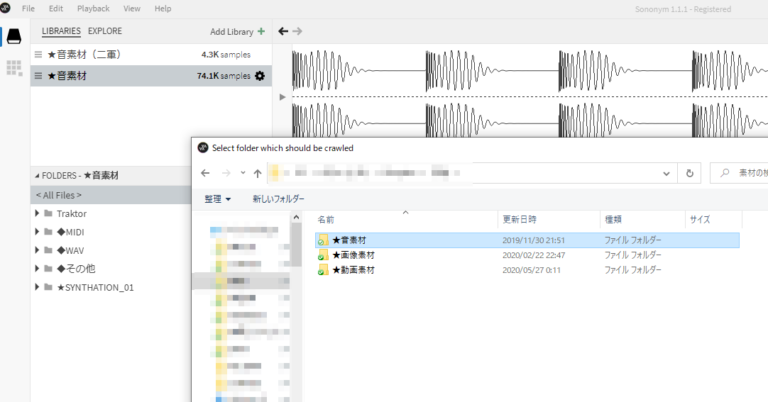Open the Playback menu
This screenshot has height=402, width=768.
point(93,8)
